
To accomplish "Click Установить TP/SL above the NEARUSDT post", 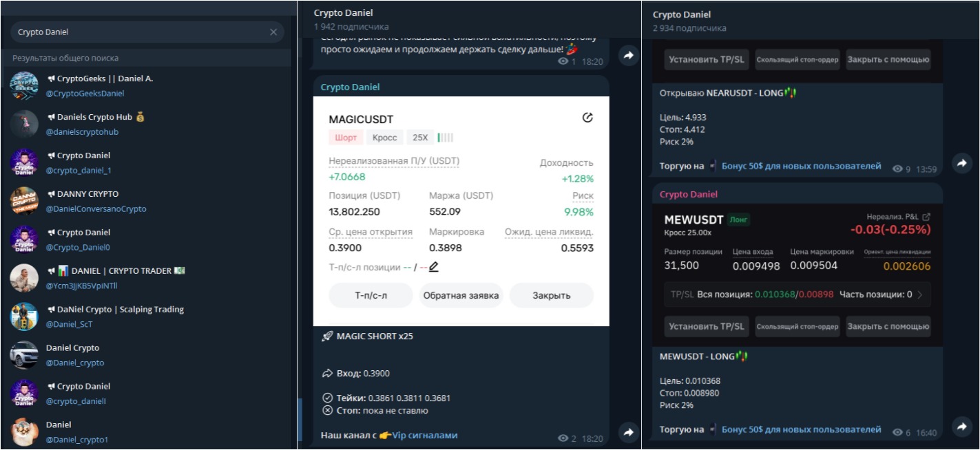I will point(707,59).
